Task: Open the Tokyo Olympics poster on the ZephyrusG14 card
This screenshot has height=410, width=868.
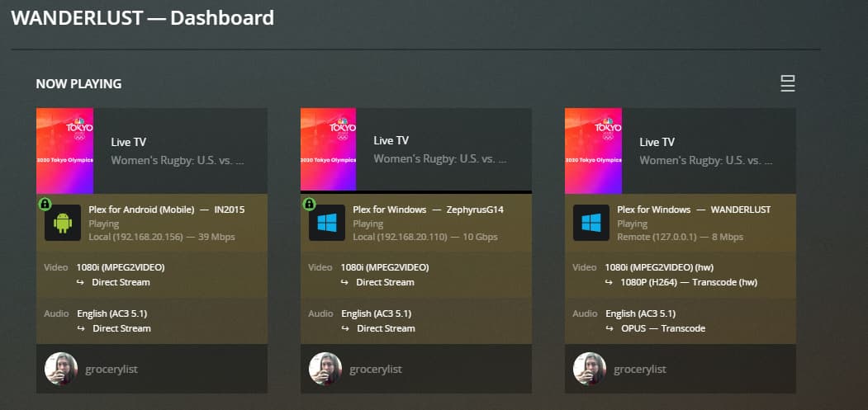Action: (x=328, y=149)
